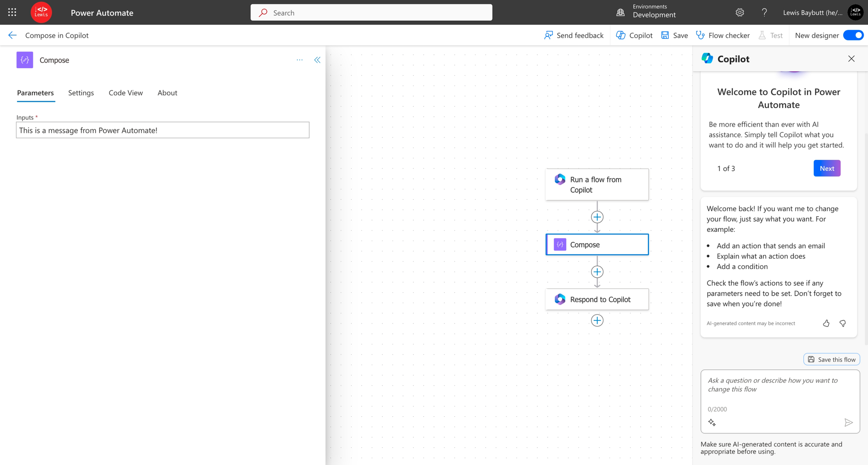This screenshot has height=465, width=868.
Task: Open the Flow checker
Action: click(x=723, y=36)
